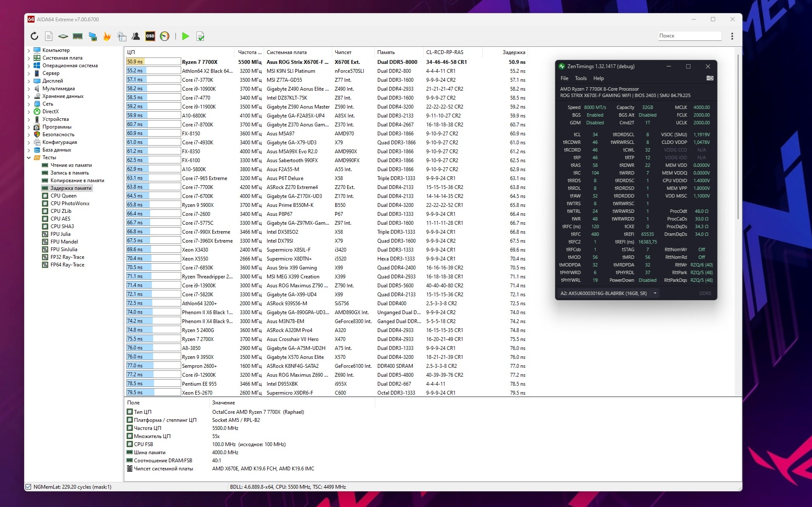Click the Поиск search field
This screenshot has height=507, width=812.
[x=689, y=36]
